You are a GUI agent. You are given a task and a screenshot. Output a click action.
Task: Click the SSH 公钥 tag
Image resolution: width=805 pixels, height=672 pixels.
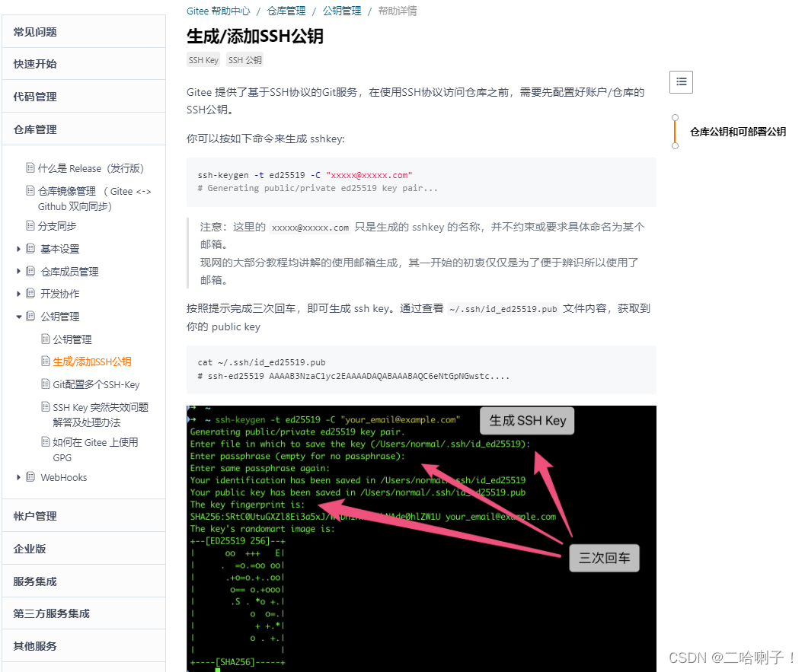(245, 60)
